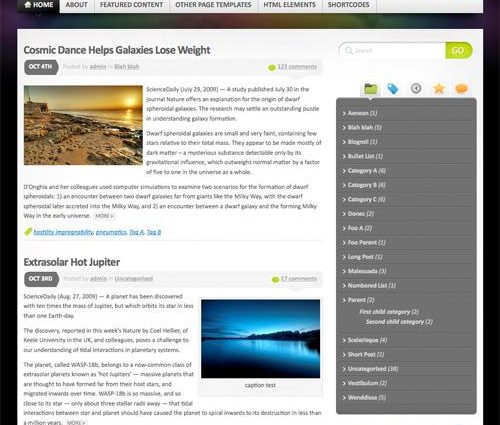Viewport: 500px width, 425px height.
Task: Show recent posts via the clock icon
Action: click(x=416, y=88)
